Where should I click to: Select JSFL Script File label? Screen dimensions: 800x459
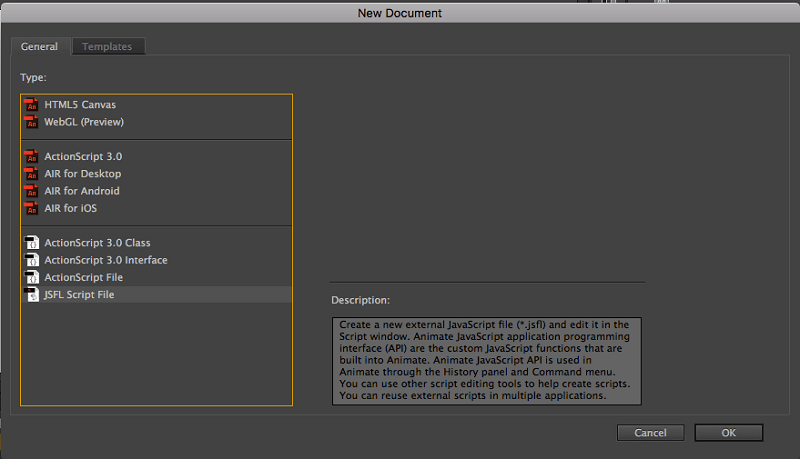click(79, 295)
